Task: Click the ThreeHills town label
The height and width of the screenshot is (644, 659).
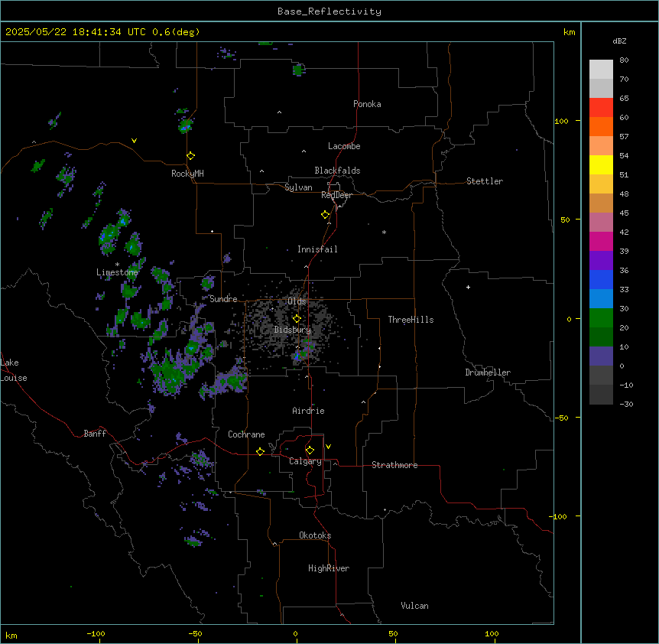Action: [x=411, y=320]
